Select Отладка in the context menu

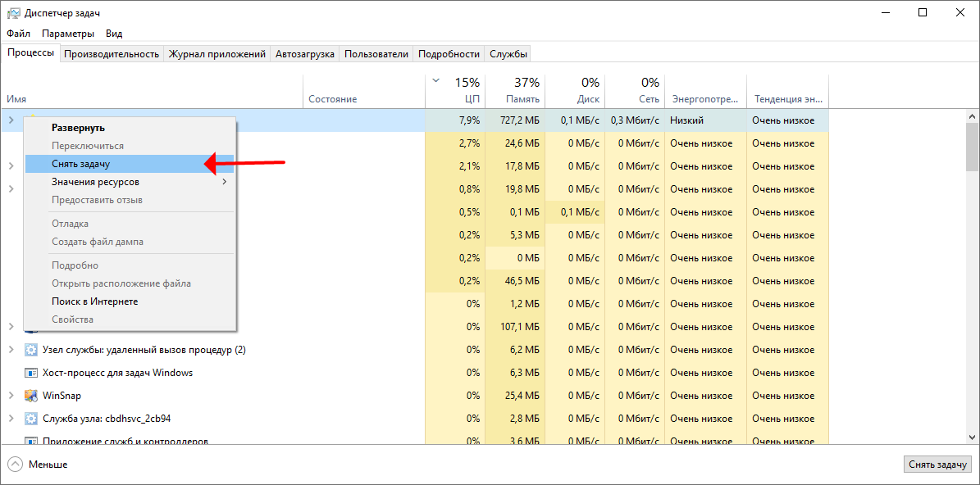[x=130, y=224]
